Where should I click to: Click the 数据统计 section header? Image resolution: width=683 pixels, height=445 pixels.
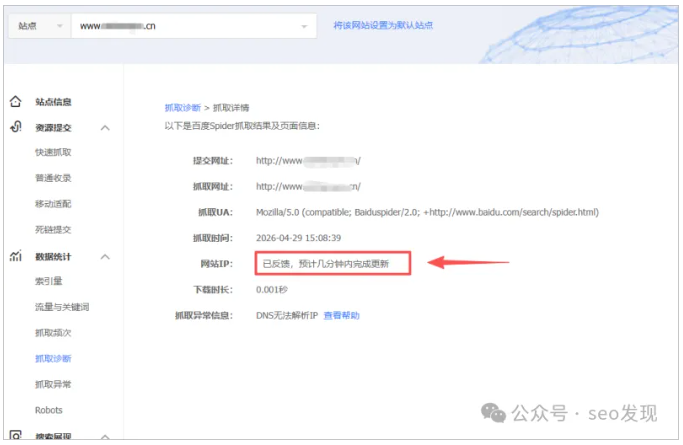pyautogui.click(x=53, y=256)
